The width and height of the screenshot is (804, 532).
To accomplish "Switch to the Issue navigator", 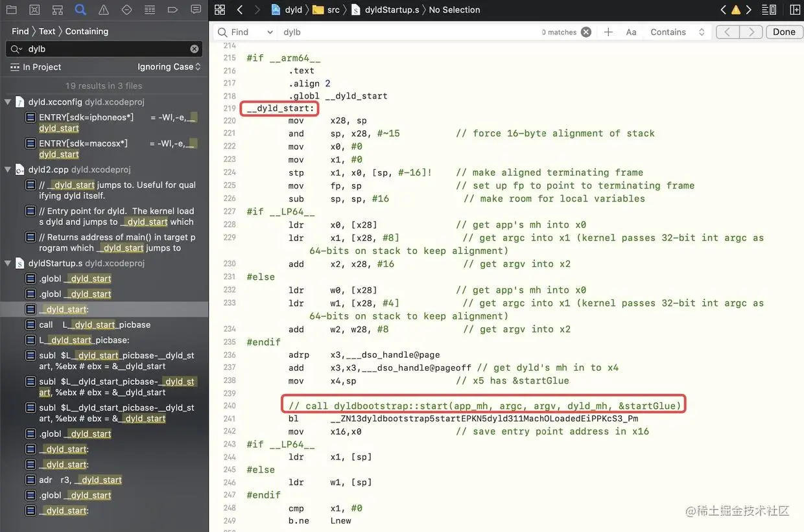I will click(104, 9).
